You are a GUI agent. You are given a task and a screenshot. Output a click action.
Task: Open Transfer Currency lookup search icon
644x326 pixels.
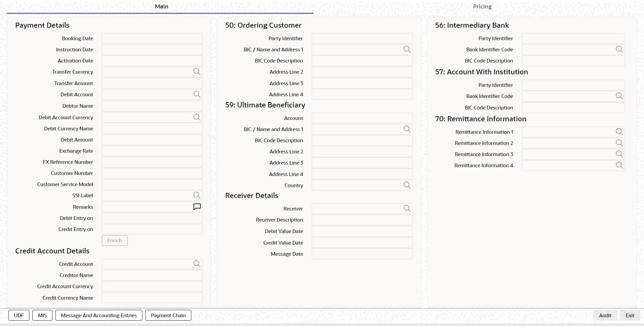tap(197, 72)
